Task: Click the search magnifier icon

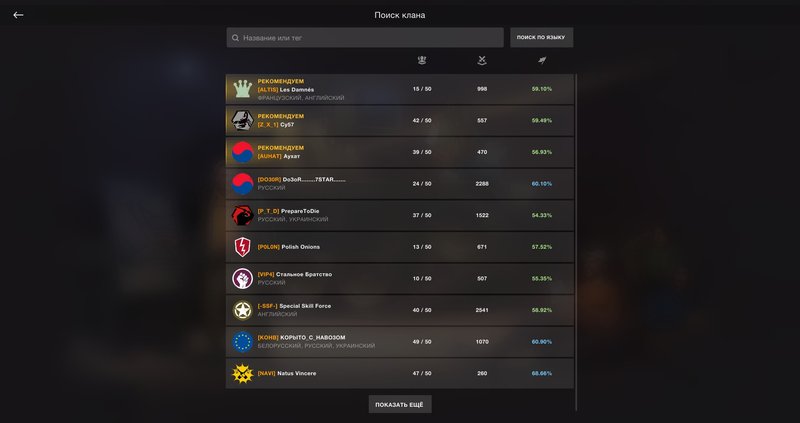Action: pyautogui.click(x=235, y=38)
